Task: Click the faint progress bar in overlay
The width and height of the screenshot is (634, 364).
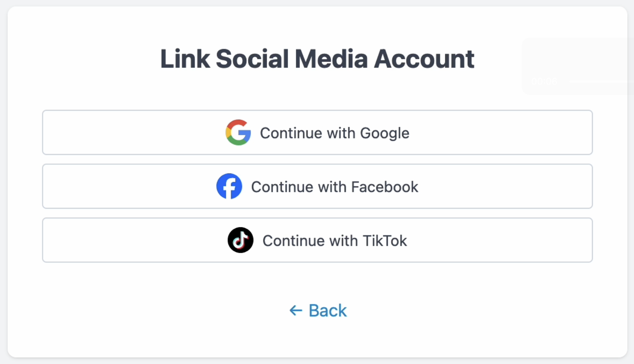Action: tap(601, 81)
